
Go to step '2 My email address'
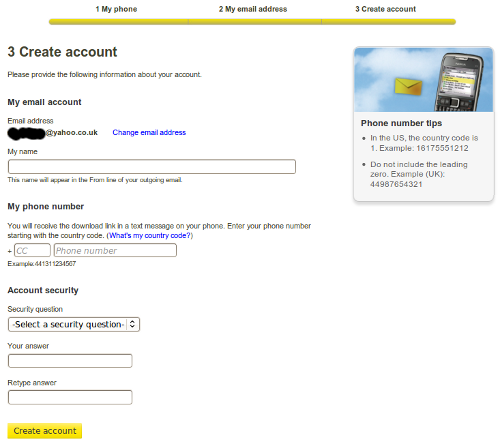[253, 9]
